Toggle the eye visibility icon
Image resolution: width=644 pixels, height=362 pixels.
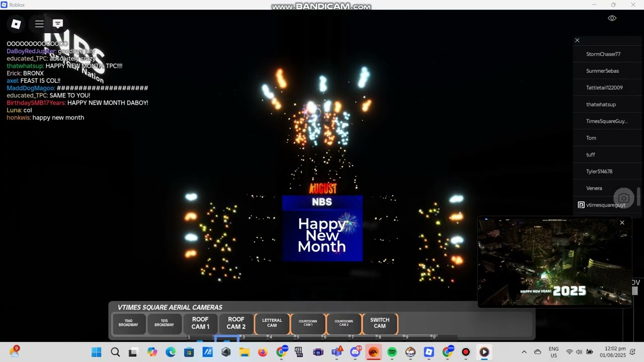612,18
